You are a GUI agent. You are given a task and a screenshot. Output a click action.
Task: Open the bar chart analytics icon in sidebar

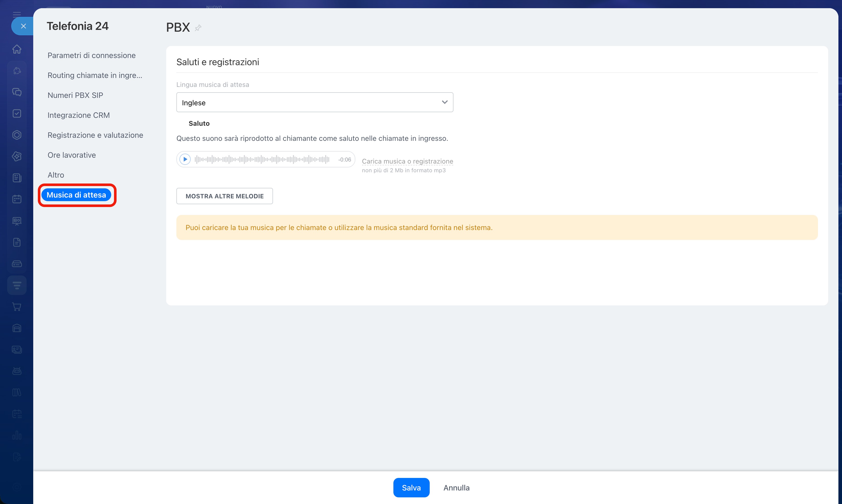[17, 435]
